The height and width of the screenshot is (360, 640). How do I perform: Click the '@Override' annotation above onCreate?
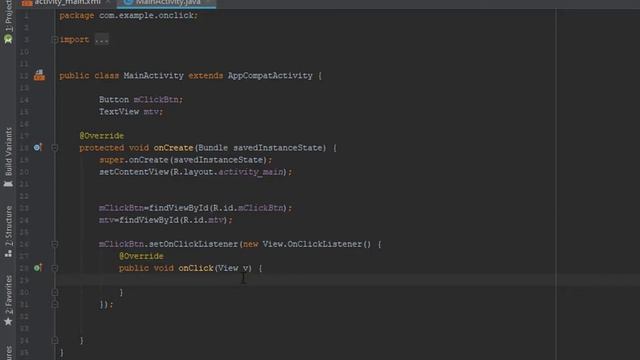[102, 136]
